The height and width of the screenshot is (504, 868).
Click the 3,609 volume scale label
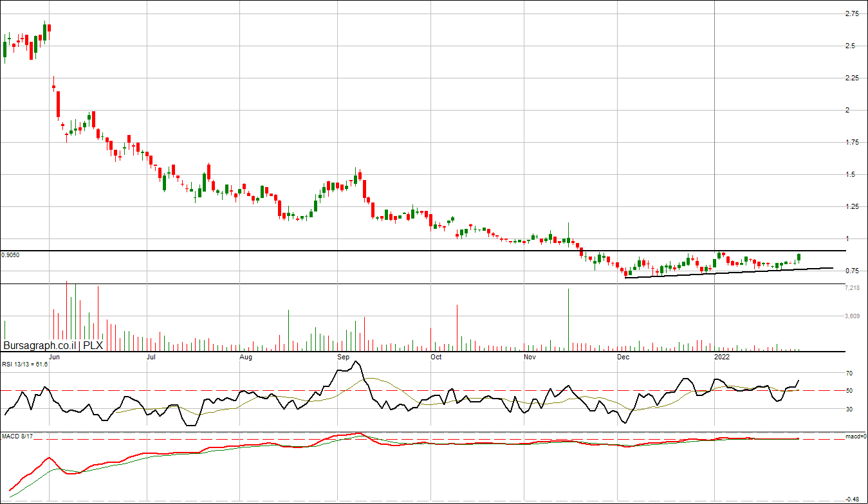(851, 316)
